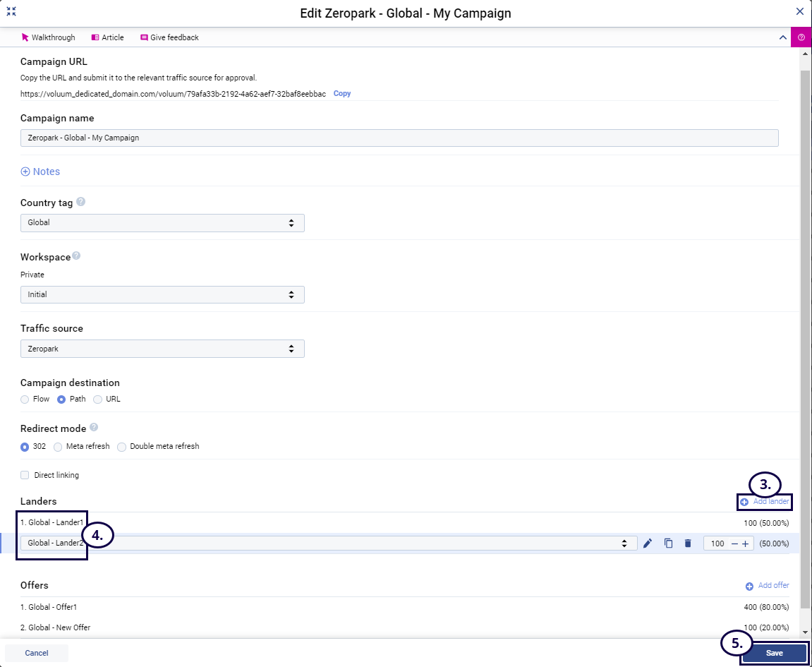Click the collapse window icon at top left
This screenshot has height=667, width=812.
click(11, 12)
